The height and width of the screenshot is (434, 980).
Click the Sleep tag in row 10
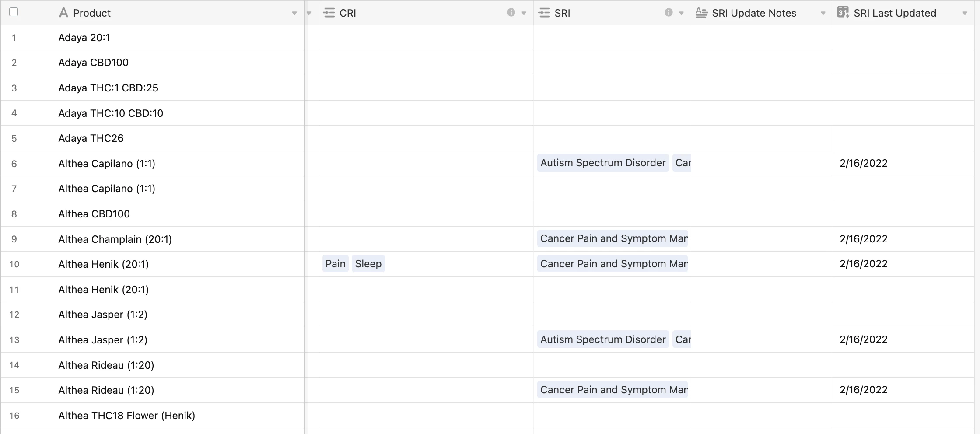click(368, 264)
